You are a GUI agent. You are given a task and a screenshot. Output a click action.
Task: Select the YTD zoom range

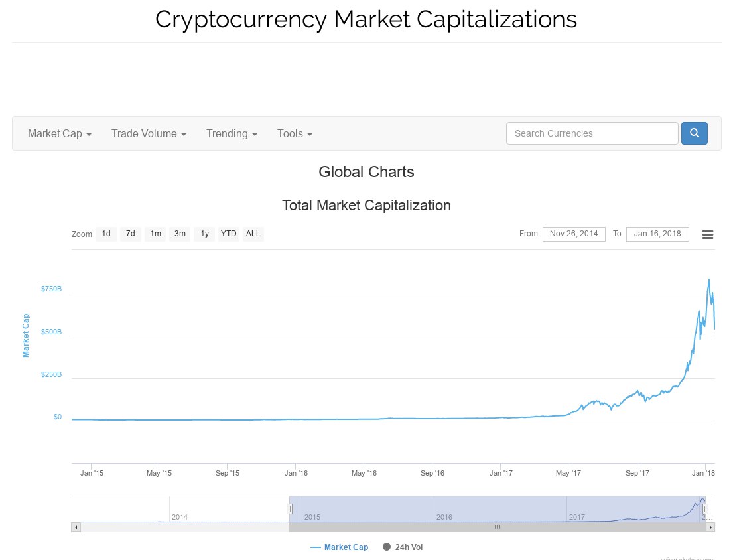tap(229, 234)
